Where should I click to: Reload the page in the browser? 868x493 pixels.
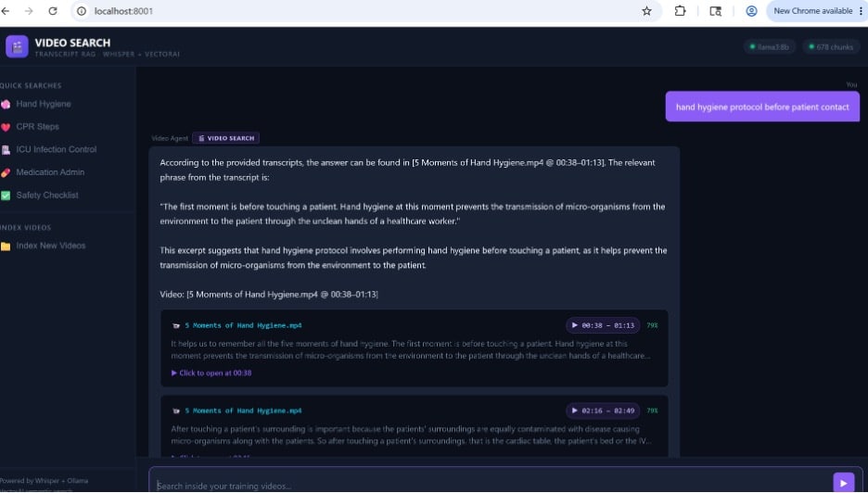point(53,11)
